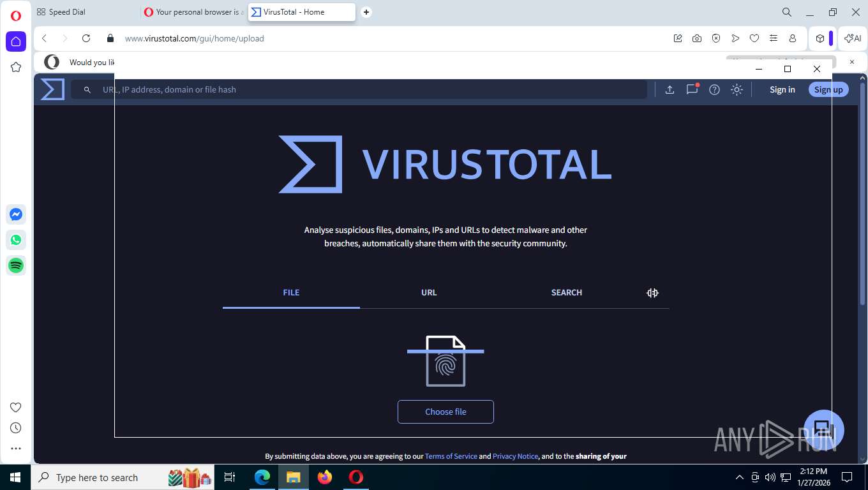Click the Opera sidebar Home icon
868x490 pixels.
tap(16, 41)
